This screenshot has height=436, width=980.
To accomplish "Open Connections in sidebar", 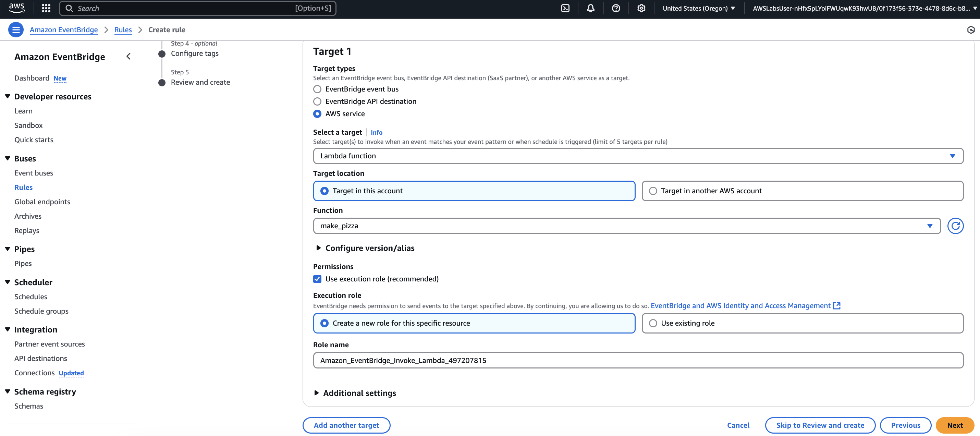I will pos(35,373).
